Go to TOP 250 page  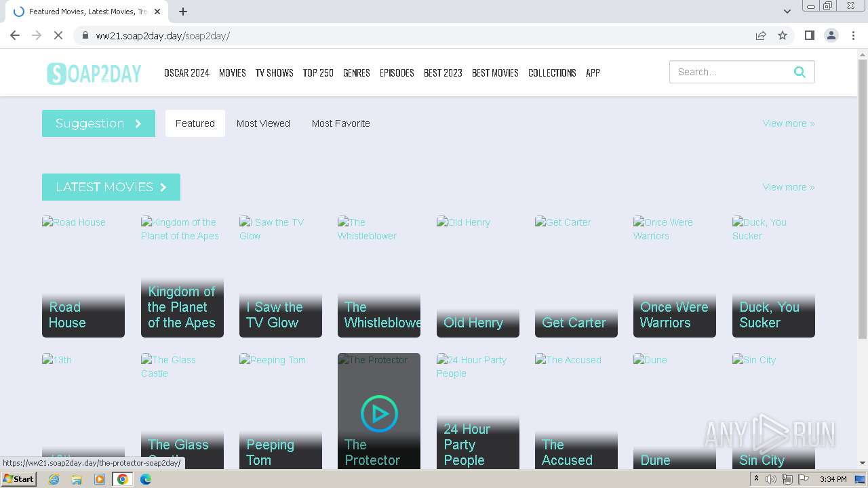pos(318,73)
